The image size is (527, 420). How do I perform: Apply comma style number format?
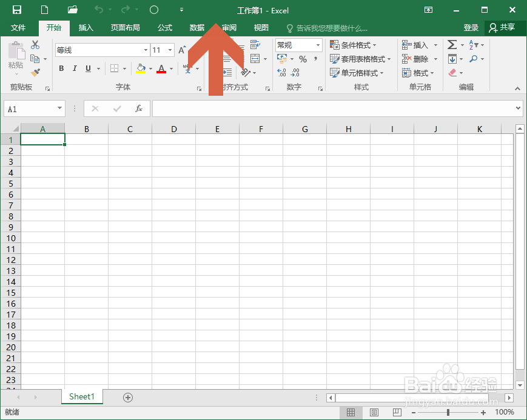click(x=315, y=59)
